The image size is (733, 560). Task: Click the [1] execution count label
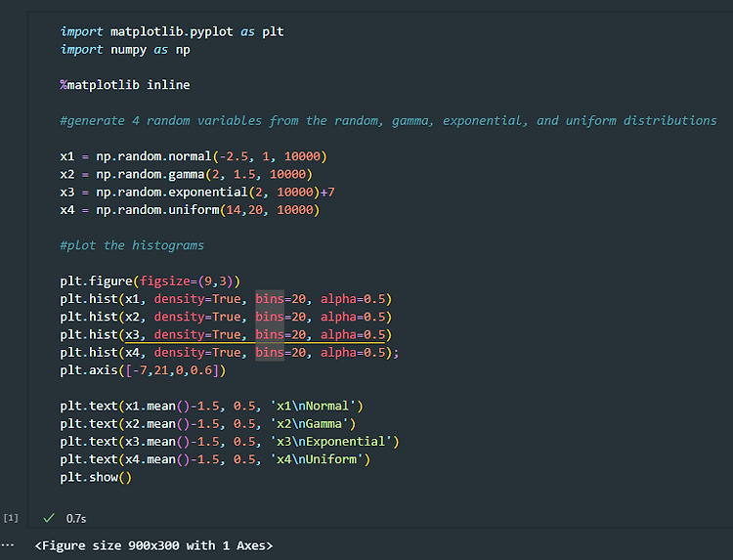point(11,517)
